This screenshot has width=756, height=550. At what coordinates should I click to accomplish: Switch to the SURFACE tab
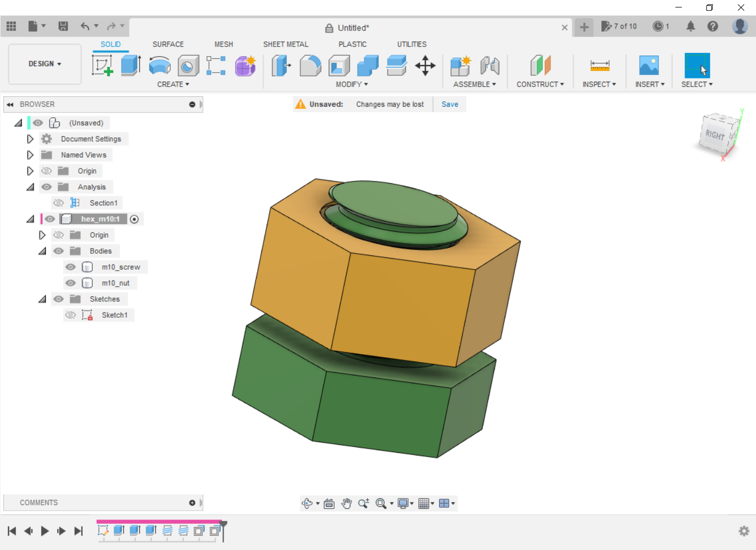tap(168, 44)
